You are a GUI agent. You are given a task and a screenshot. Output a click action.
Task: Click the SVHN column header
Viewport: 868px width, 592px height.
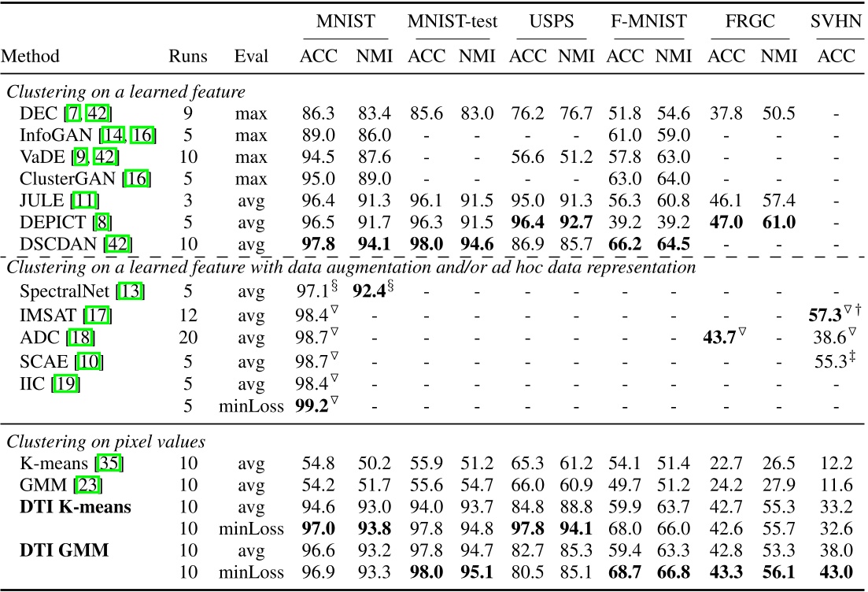pyautogui.click(x=837, y=21)
